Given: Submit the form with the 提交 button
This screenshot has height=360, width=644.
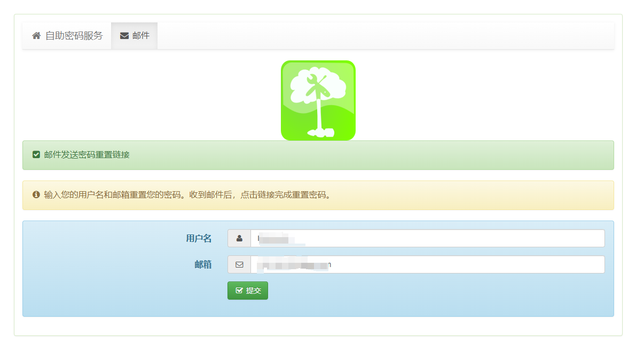Looking at the screenshot, I should click(248, 291).
